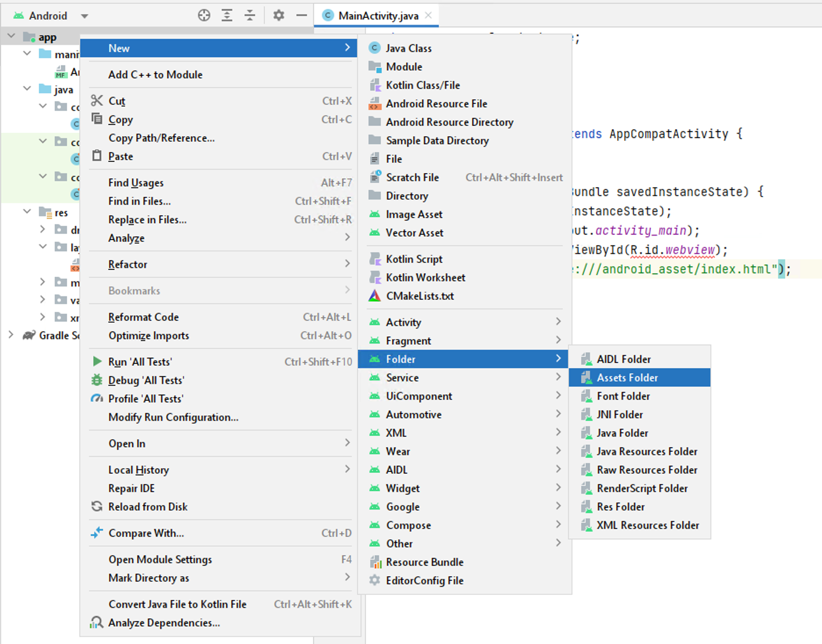Image resolution: width=822 pixels, height=644 pixels.
Task: Click the Expand All icon in project toolbar
Action: pyautogui.click(x=227, y=15)
